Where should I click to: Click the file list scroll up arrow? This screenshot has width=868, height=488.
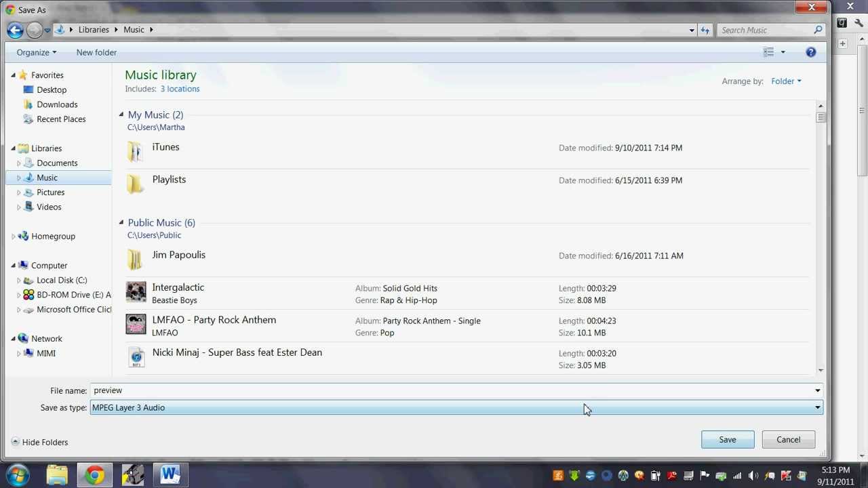821,106
